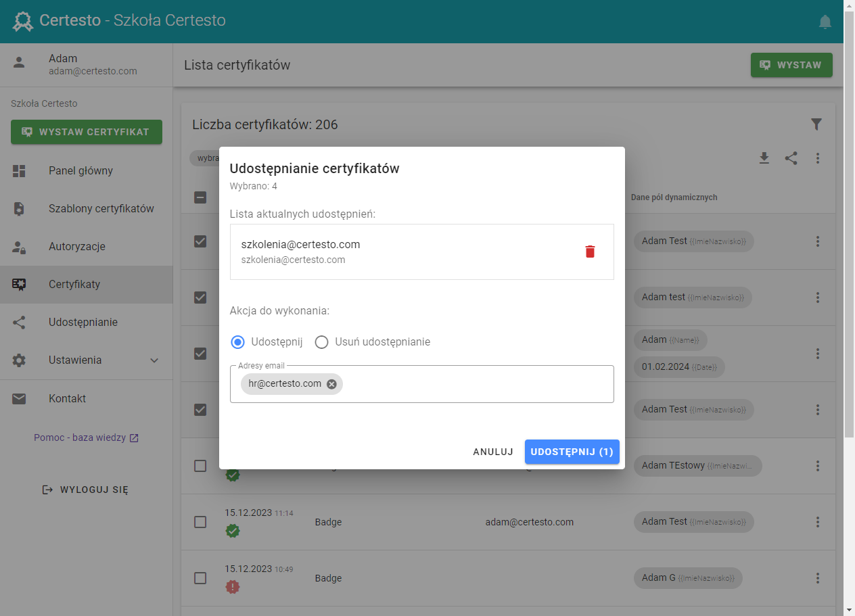Click the Wystaw button in the header
The width and height of the screenshot is (855, 616).
tap(791, 65)
